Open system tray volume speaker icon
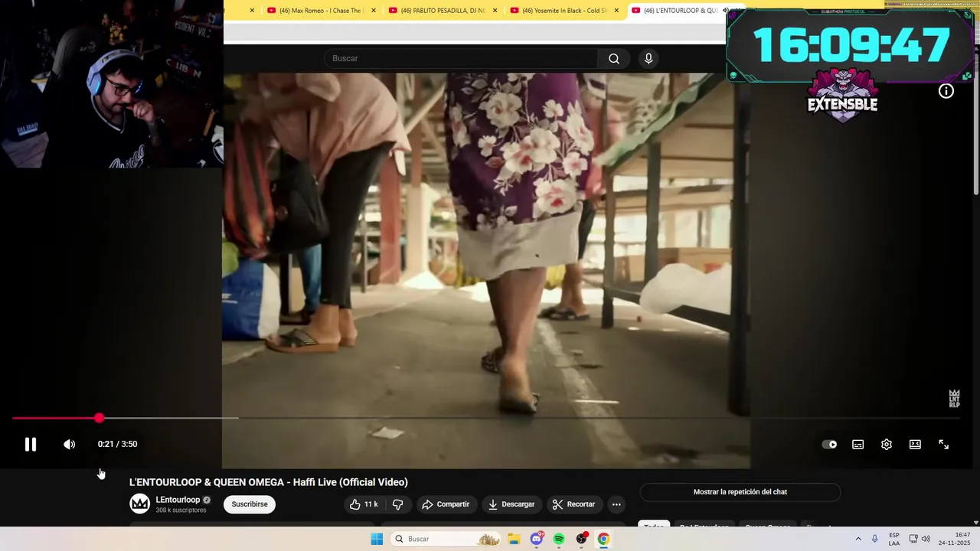The height and width of the screenshot is (551, 980). [926, 539]
